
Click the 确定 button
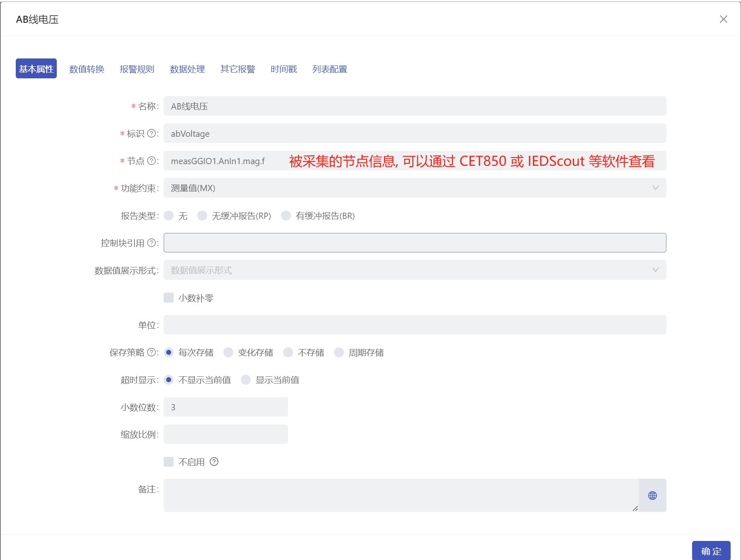(x=711, y=551)
